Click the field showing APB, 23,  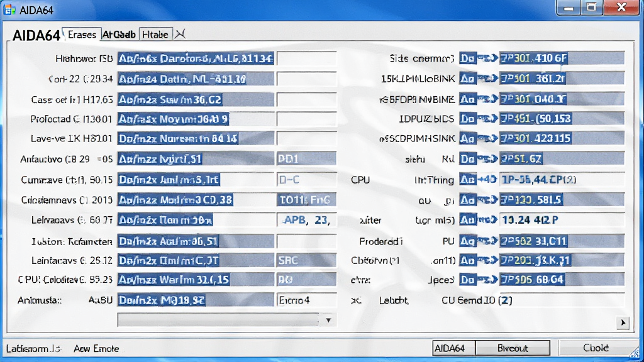(307, 220)
